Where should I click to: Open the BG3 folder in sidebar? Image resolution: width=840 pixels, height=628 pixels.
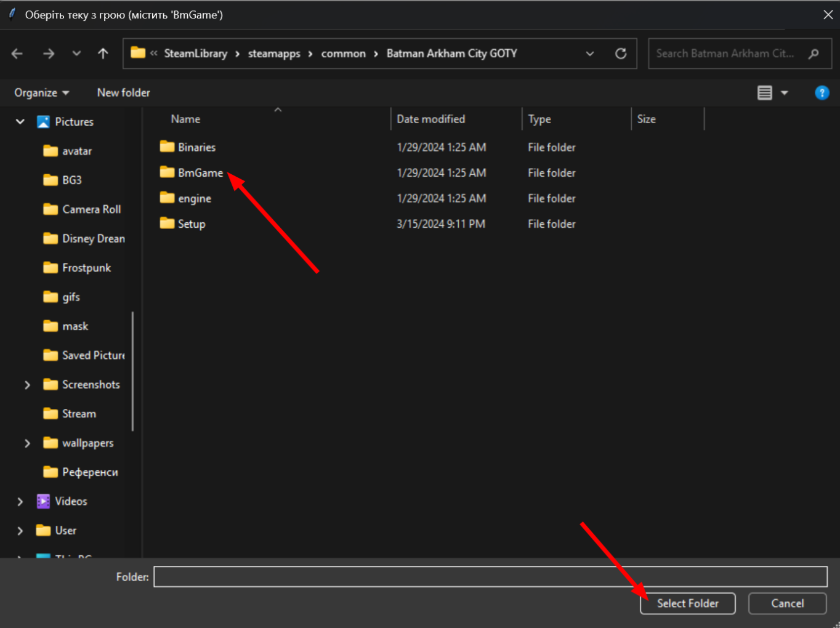(72, 180)
